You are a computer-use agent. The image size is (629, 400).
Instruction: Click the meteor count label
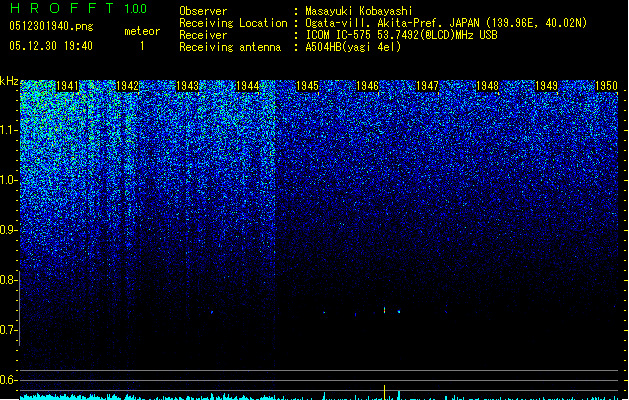point(142,31)
